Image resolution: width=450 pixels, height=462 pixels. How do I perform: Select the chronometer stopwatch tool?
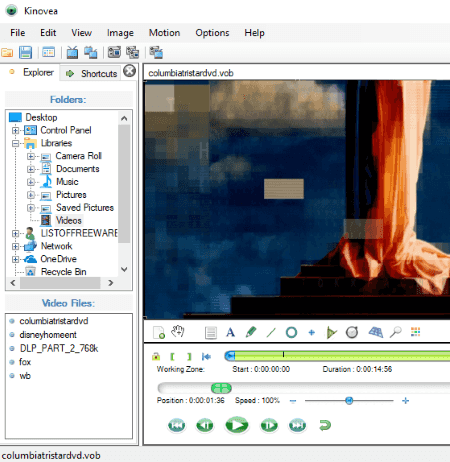[352, 332]
